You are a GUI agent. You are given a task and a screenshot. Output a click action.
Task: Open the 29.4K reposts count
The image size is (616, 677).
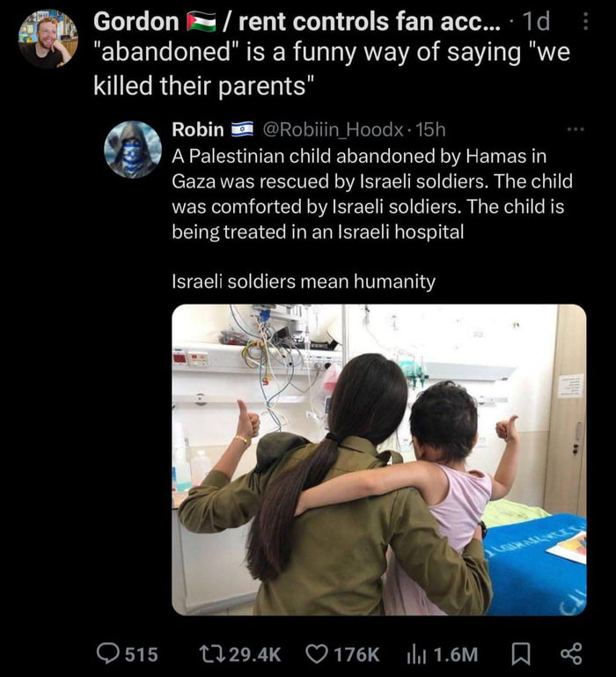[x=254, y=654]
